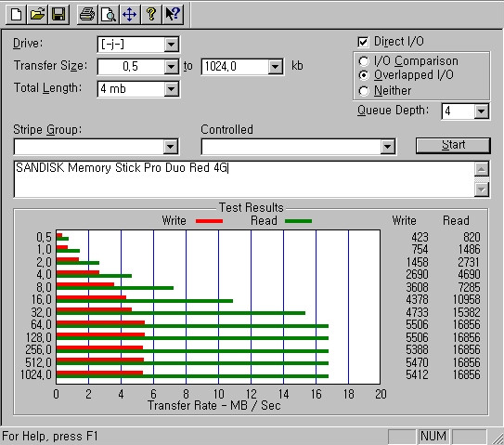Open the Stripe Group combo box

coord(171,147)
